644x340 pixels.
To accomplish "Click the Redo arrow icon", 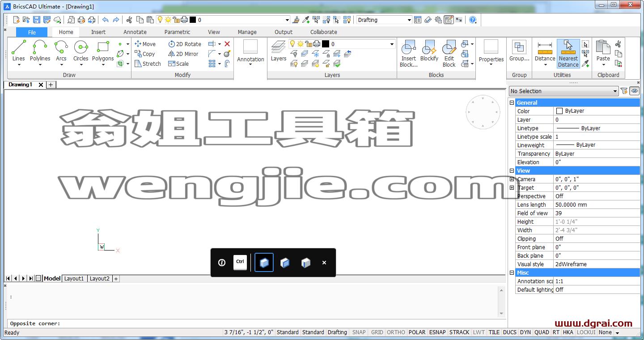I will [116, 20].
